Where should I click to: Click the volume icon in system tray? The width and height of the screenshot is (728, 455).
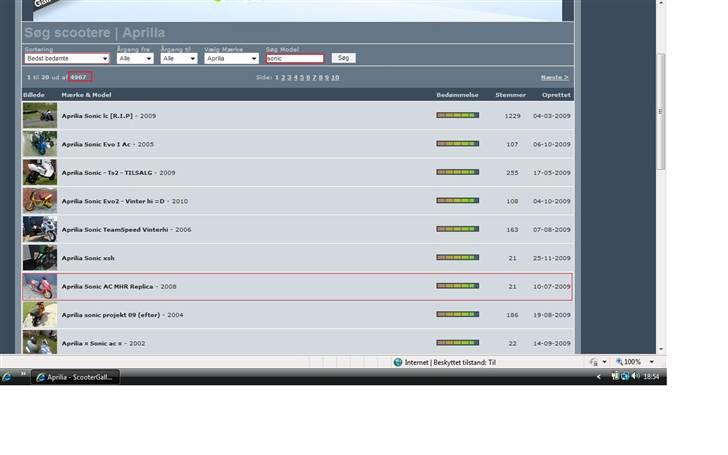(x=636, y=377)
